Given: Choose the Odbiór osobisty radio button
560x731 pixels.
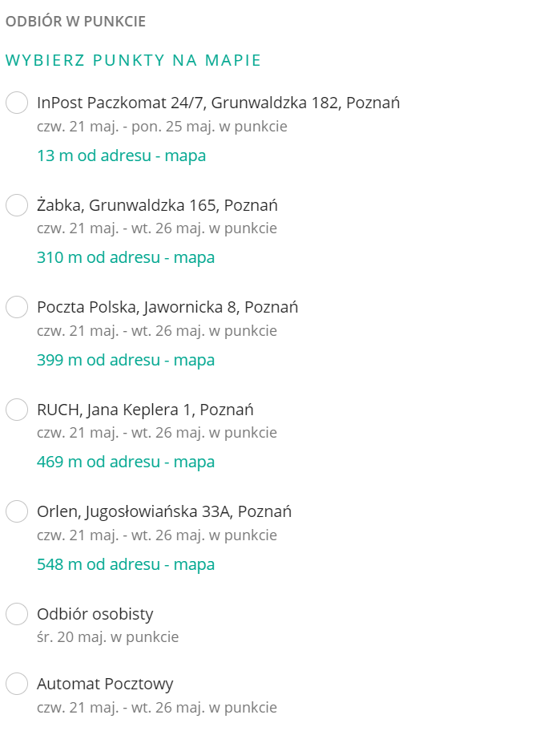Looking at the screenshot, I should pos(17,614).
